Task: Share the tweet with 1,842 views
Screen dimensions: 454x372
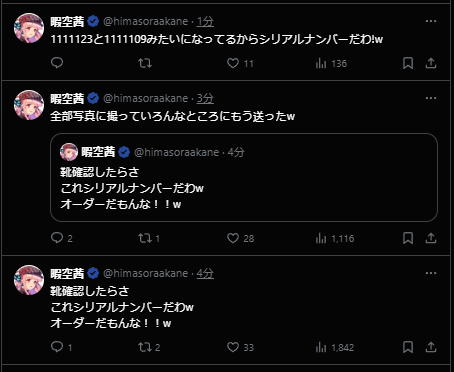Action: click(431, 347)
